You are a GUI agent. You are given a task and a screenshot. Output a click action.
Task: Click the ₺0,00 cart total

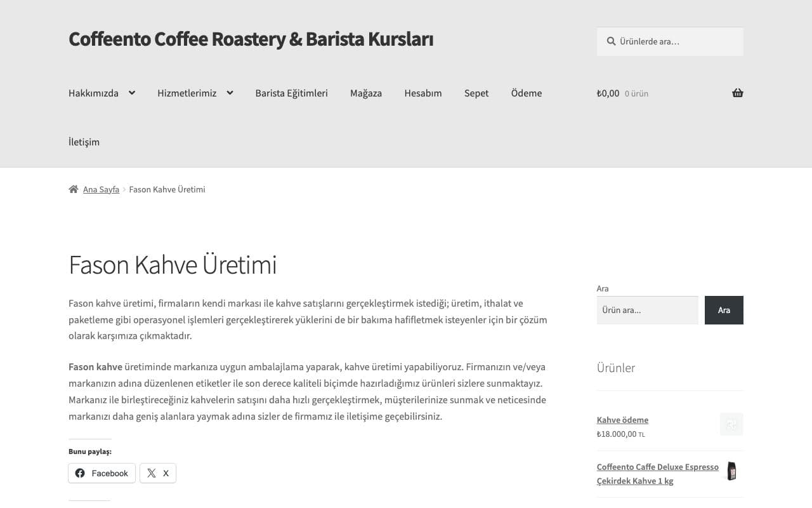click(x=608, y=93)
